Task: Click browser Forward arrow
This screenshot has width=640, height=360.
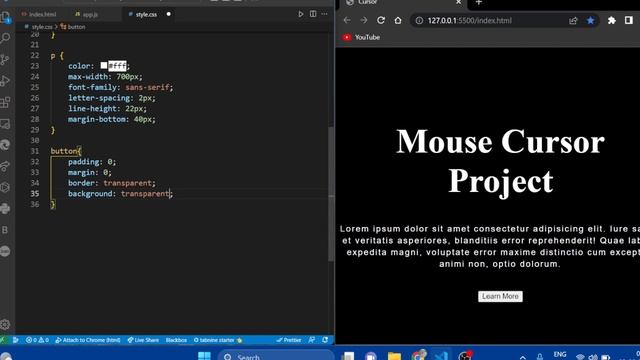Action: click(364, 20)
